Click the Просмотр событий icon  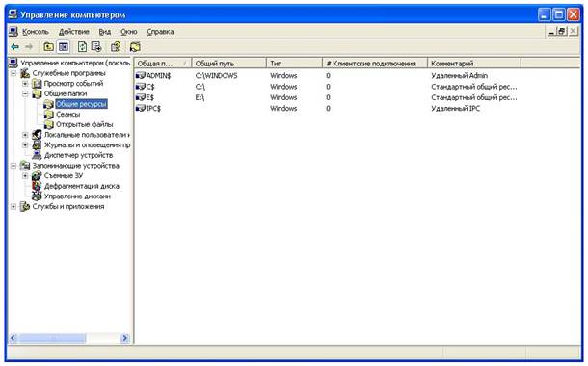point(37,83)
